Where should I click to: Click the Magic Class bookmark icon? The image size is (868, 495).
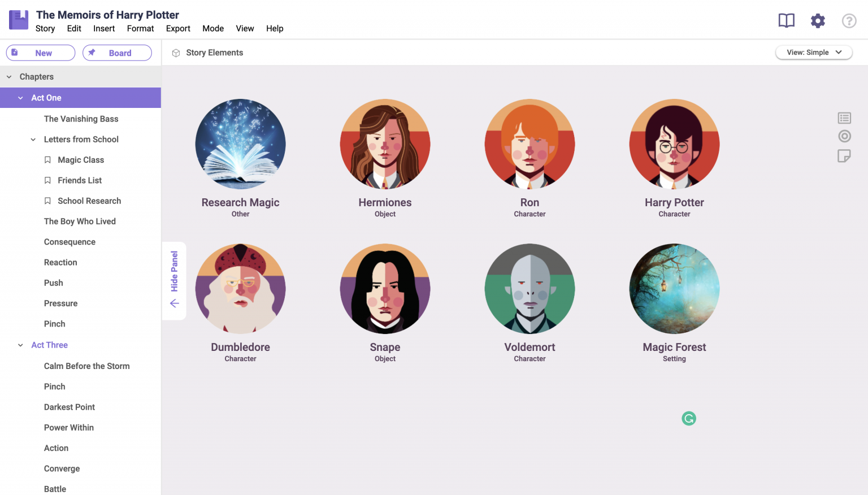(48, 160)
